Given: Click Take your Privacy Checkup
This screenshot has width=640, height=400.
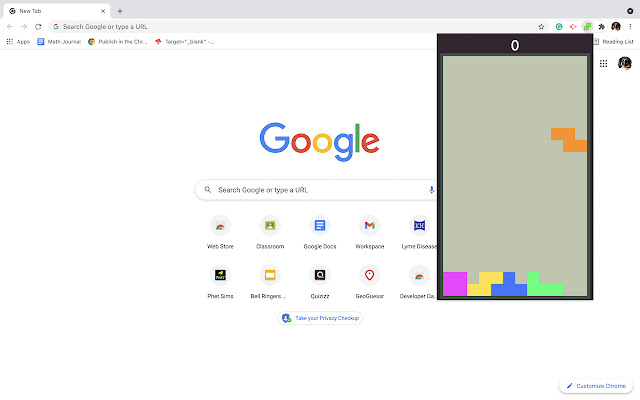Looking at the screenshot, I should pos(320,318).
